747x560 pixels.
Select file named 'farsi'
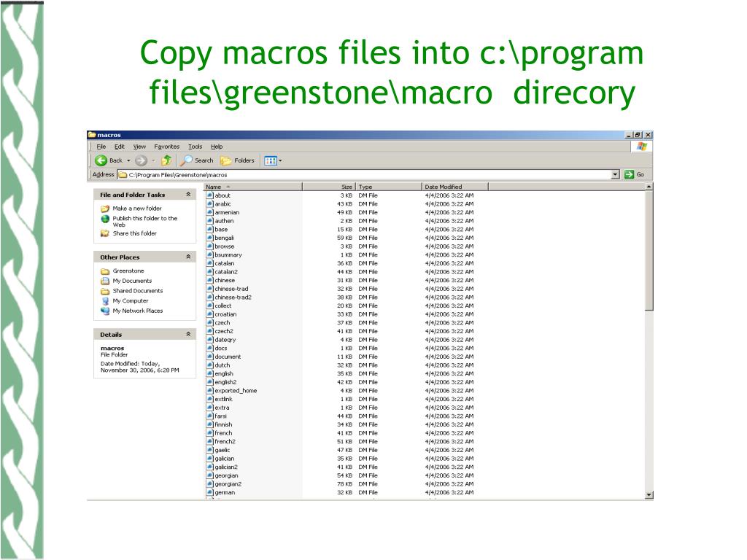click(x=220, y=416)
